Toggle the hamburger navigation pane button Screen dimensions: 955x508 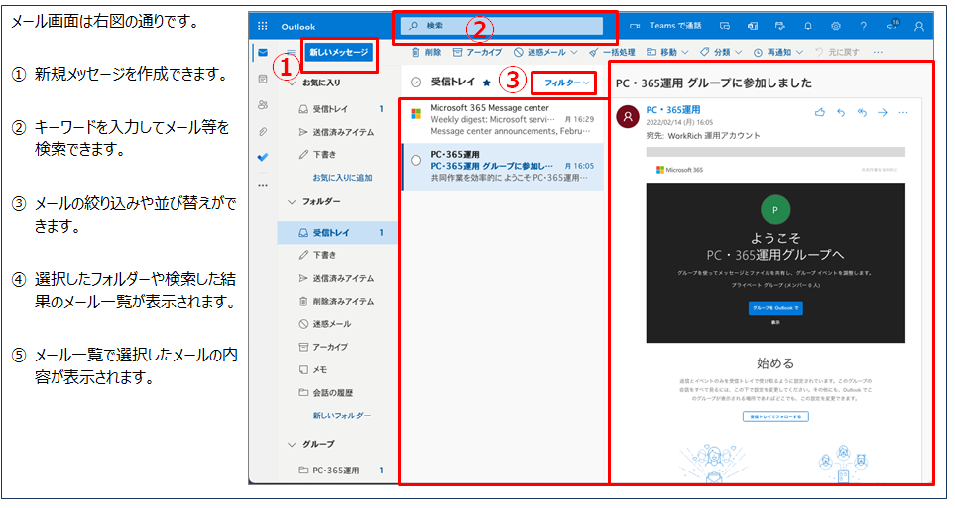click(x=291, y=52)
